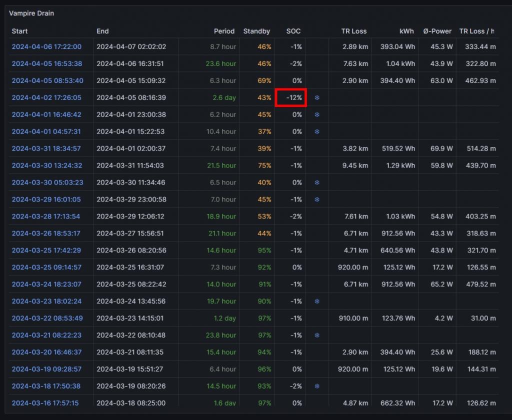
Task: Click snowflake icon in the 2024-03-21 08:22:23 row
Action: 317,335
